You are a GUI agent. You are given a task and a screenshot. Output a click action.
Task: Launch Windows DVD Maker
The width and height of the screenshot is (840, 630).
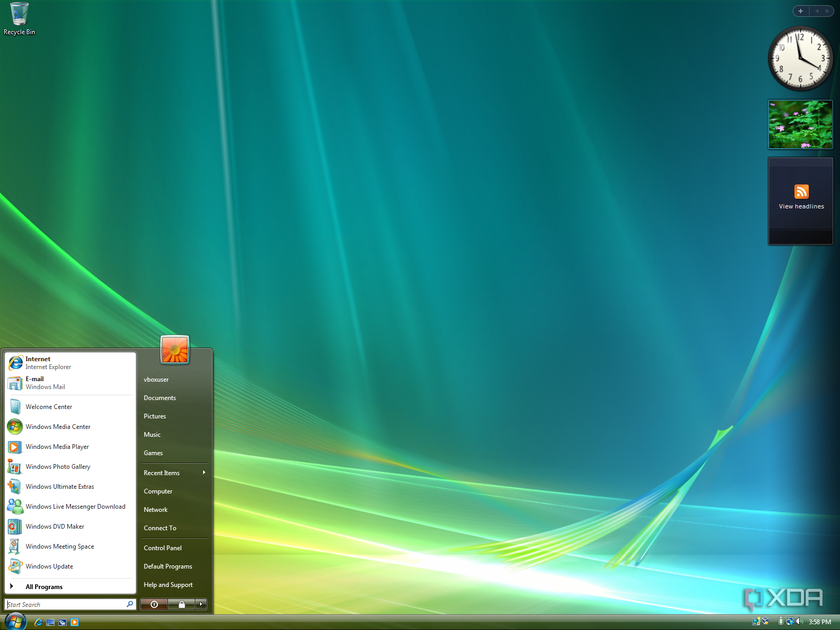pos(70,527)
